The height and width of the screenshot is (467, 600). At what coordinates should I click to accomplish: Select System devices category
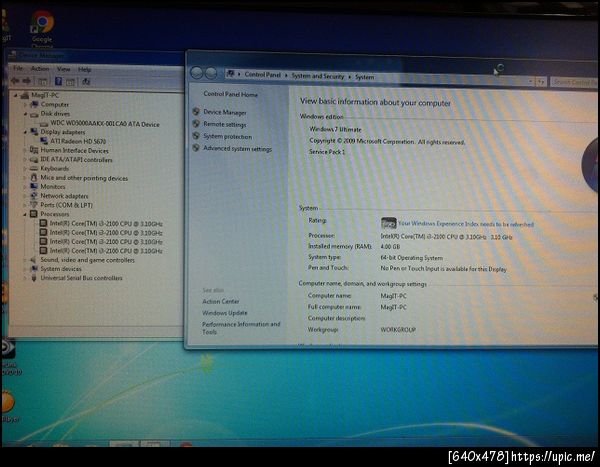(x=61, y=269)
